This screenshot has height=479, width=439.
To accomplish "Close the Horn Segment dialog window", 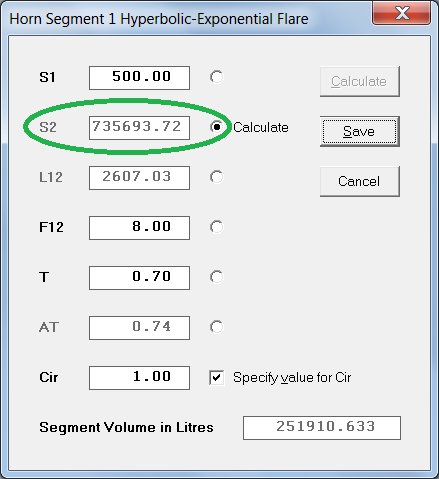I will (402, 13).
